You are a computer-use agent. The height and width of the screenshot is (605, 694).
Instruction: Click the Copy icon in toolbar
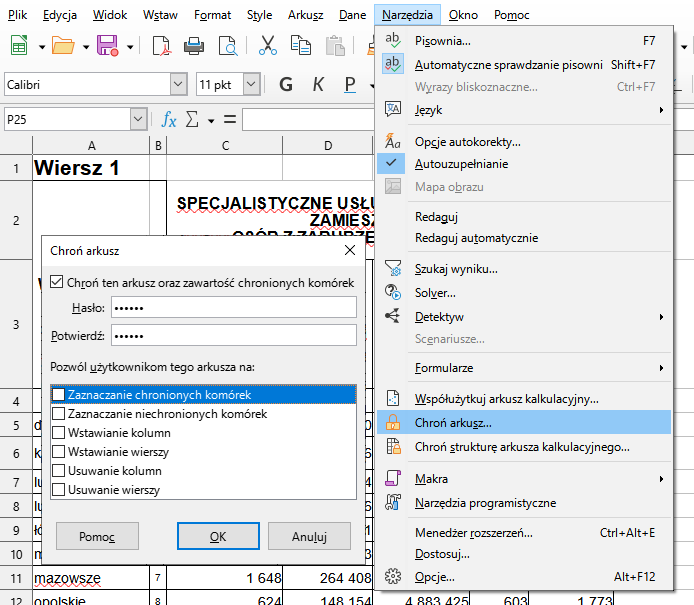coord(302,46)
